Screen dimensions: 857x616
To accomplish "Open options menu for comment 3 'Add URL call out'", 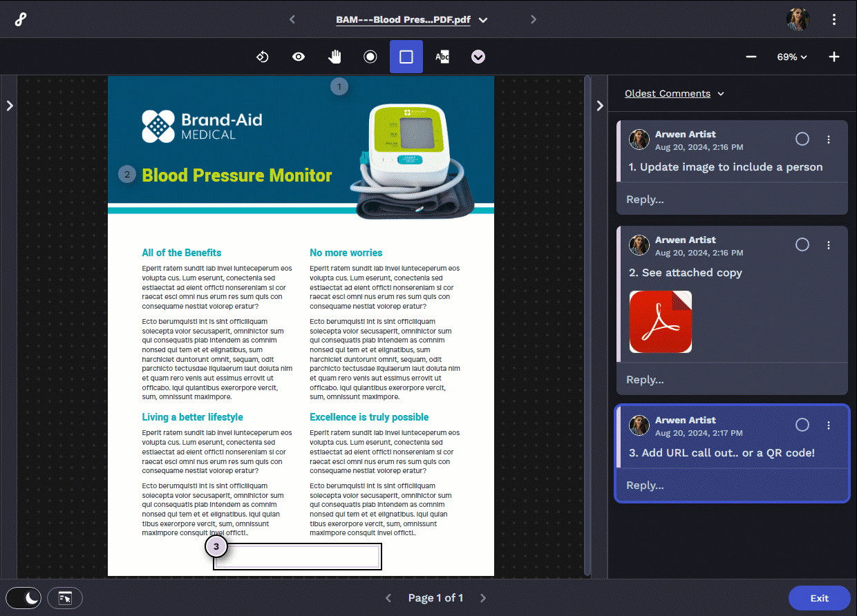I will [829, 425].
